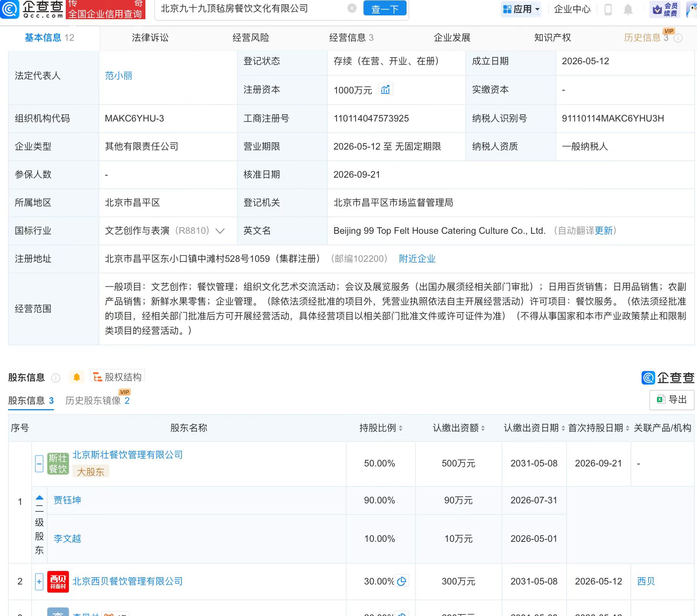The height and width of the screenshot is (616, 697).
Task: Select the 股东信息 3 sub-tab
Action: click(31, 401)
